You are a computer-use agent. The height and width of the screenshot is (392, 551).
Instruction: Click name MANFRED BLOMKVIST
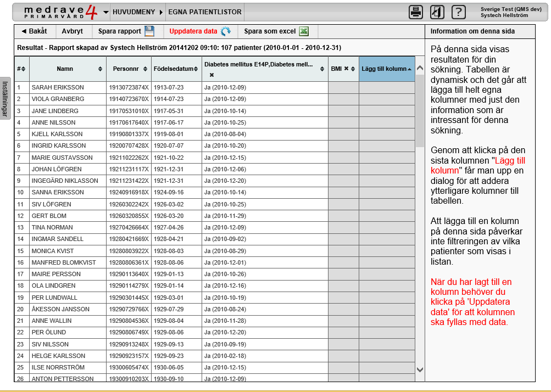pyautogui.click(x=64, y=262)
